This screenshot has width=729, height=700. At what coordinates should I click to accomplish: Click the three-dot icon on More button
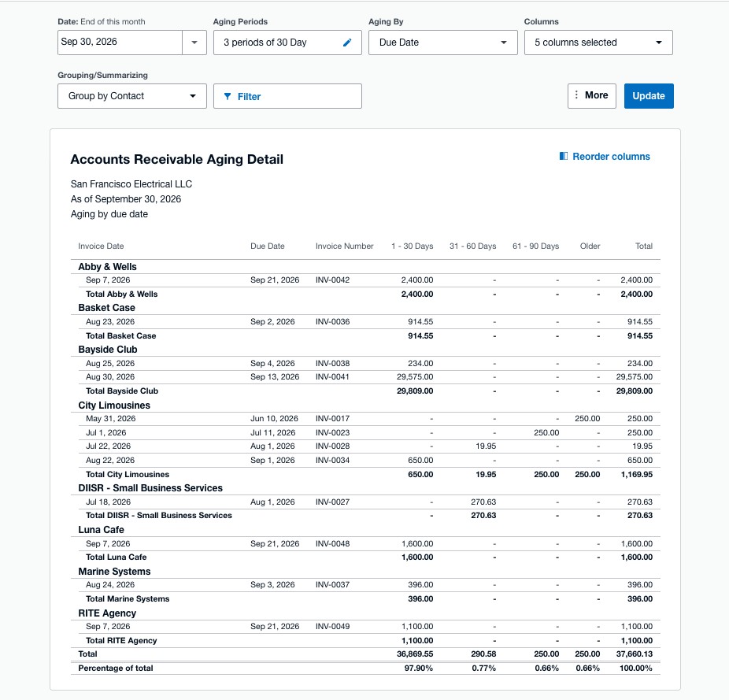pos(576,95)
